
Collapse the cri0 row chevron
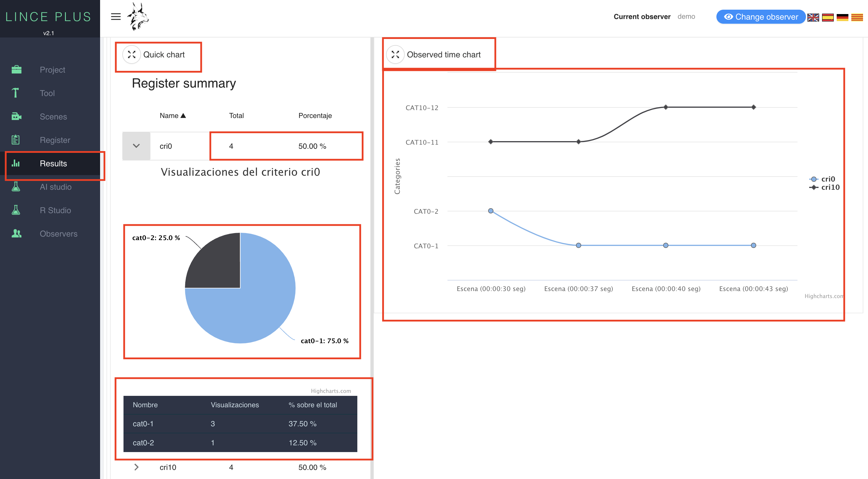point(136,146)
